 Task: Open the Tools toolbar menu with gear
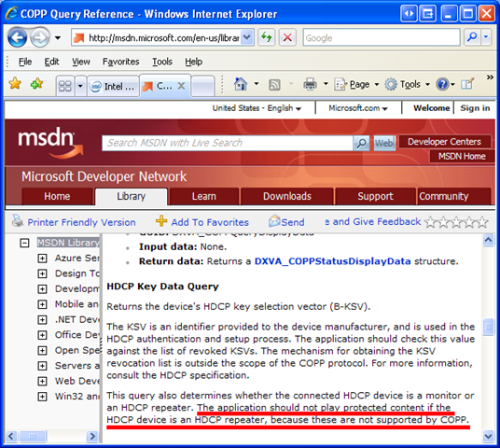click(x=408, y=85)
